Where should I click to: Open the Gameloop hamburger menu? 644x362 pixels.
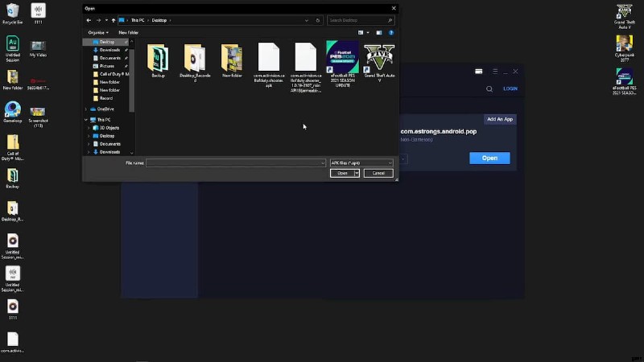point(495,72)
